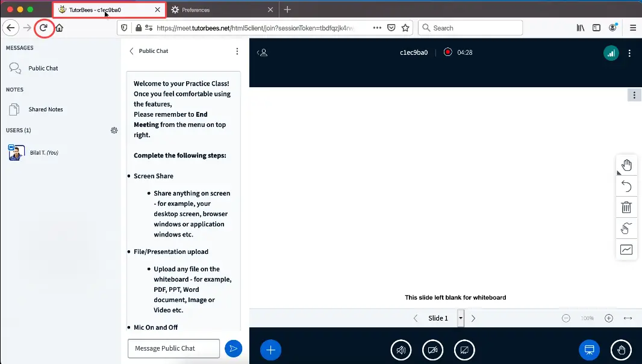
Task: Send the public chat message
Action: click(x=233, y=348)
